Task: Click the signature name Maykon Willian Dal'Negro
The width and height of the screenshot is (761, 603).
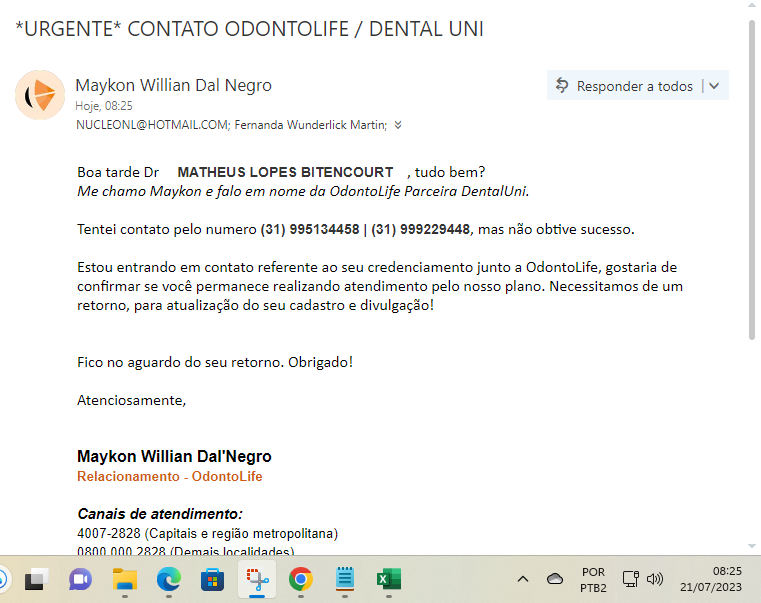Action: 174,456
